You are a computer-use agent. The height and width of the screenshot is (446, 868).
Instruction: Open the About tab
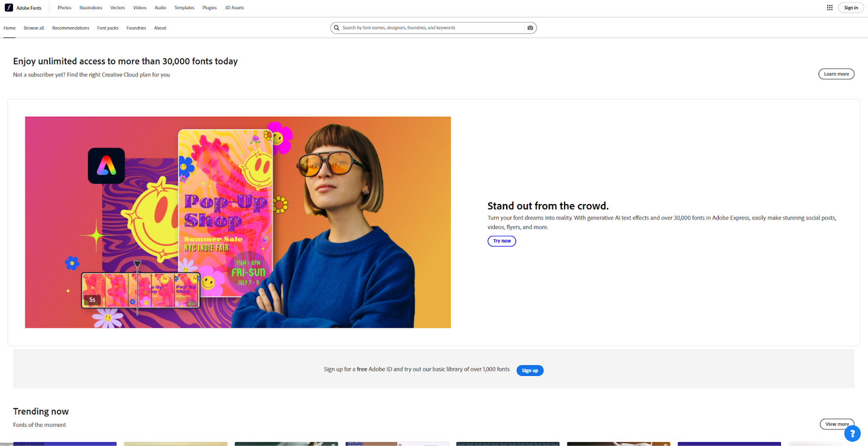[x=160, y=28]
